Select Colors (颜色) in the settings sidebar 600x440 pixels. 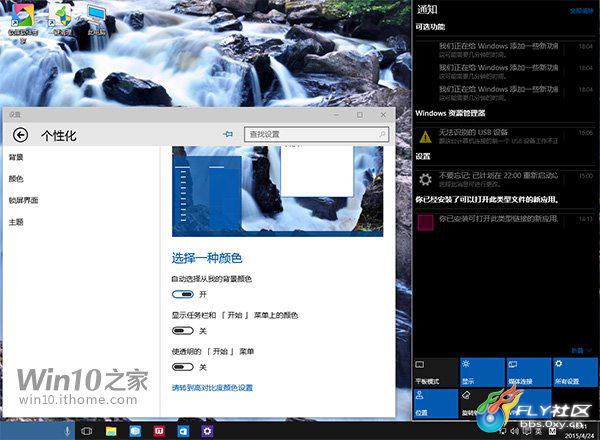[16, 179]
